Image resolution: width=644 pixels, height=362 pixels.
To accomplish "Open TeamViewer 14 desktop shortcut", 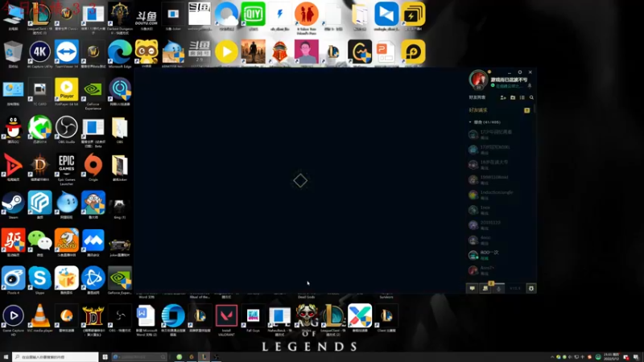I will coord(67,52).
